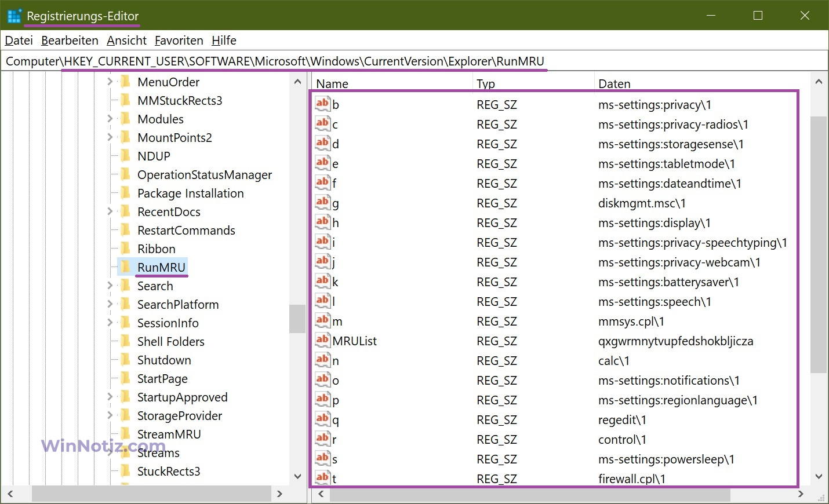Click the values pane scroll up arrow
This screenshot has height=504, width=829.
[x=819, y=82]
